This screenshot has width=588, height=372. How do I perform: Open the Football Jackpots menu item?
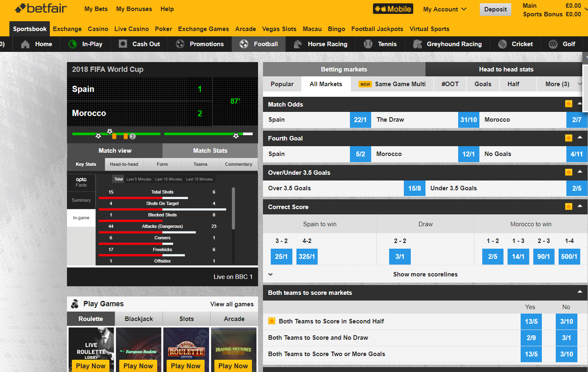(x=377, y=29)
